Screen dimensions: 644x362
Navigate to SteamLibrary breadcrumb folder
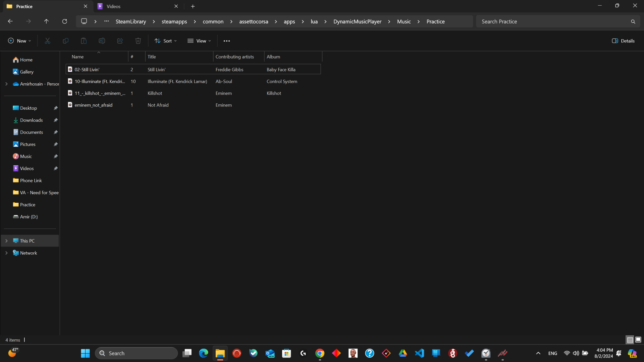click(131, 21)
